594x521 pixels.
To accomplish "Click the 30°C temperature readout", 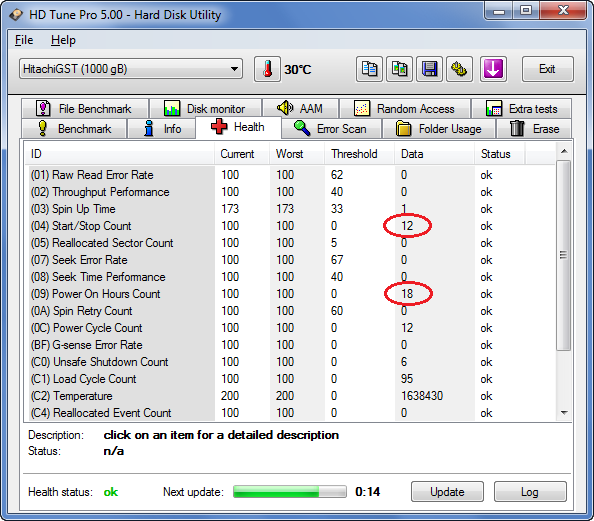I will [298, 70].
